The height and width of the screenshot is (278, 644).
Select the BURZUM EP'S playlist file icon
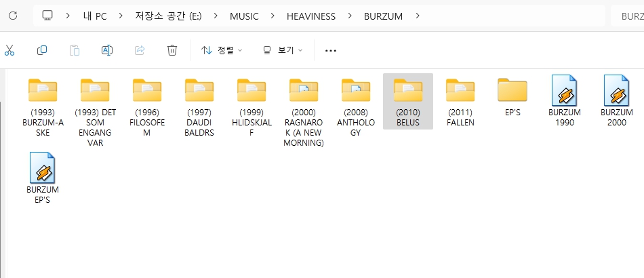click(x=43, y=167)
